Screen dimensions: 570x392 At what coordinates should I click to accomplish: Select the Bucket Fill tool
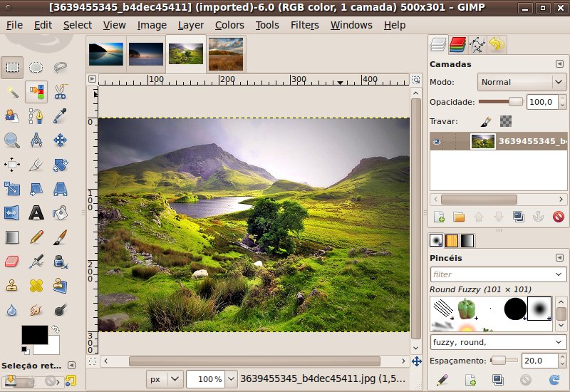click(x=60, y=213)
